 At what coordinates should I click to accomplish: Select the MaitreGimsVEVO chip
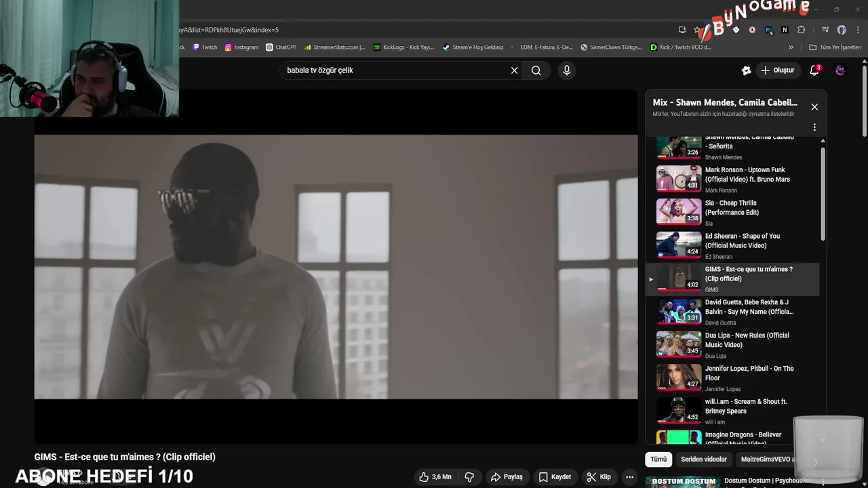pos(768,460)
